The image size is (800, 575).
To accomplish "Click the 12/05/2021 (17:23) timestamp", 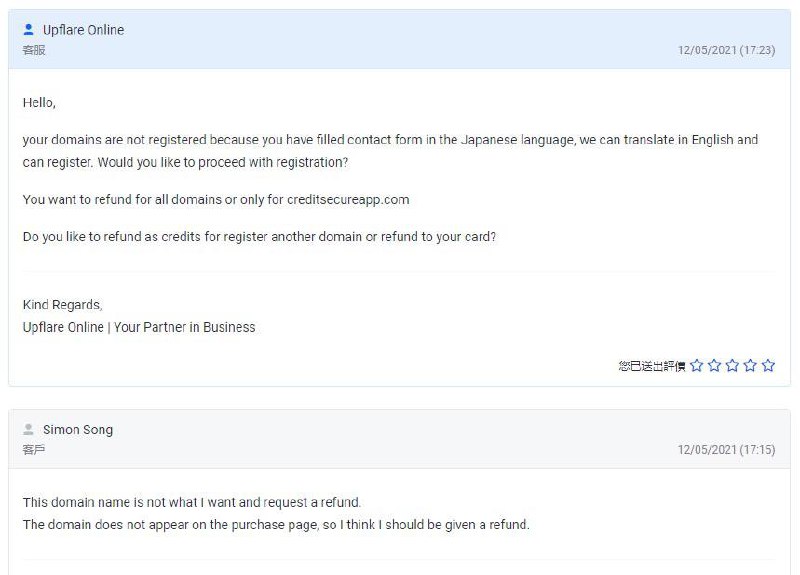I will click(x=726, y=50).
